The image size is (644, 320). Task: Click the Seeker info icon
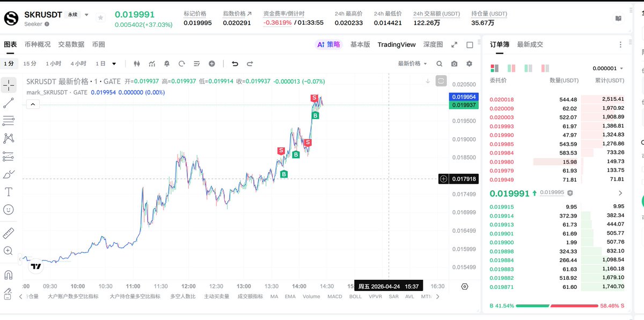(47, 24)
